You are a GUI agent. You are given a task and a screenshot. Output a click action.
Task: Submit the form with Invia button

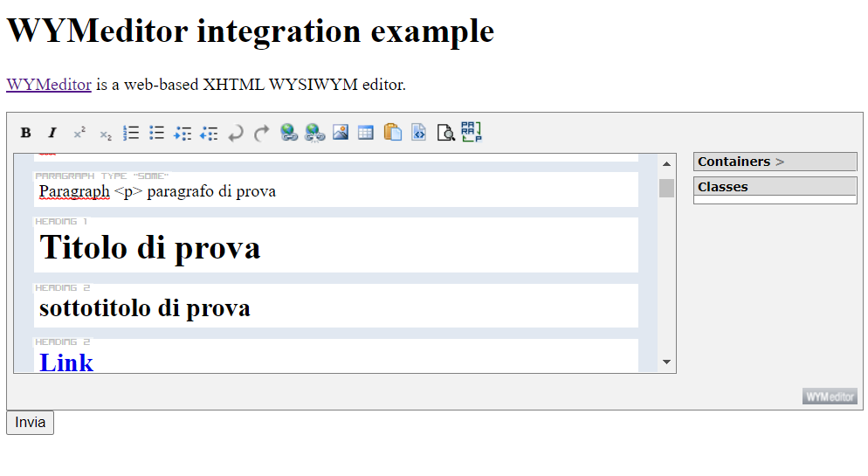[x=30, y=423]
